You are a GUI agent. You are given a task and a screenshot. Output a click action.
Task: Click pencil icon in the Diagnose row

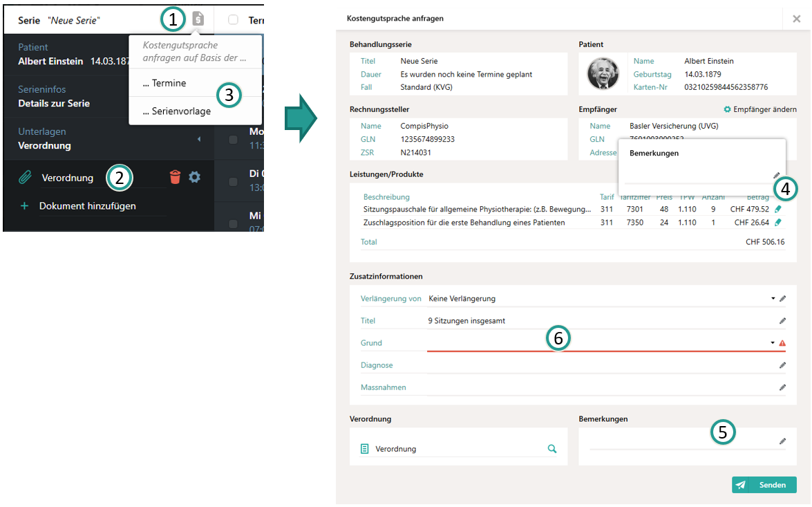782,365
